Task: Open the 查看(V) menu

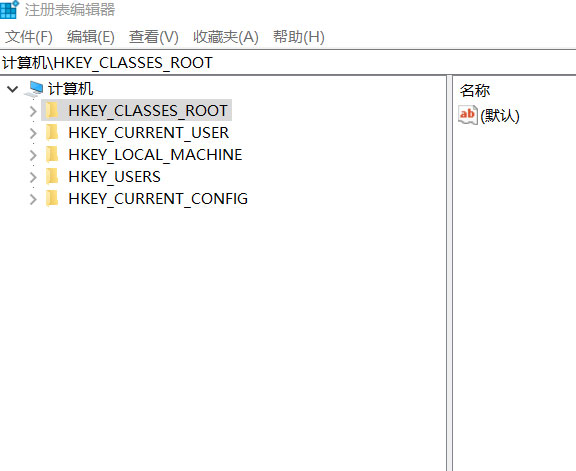Action: [154, 37]
